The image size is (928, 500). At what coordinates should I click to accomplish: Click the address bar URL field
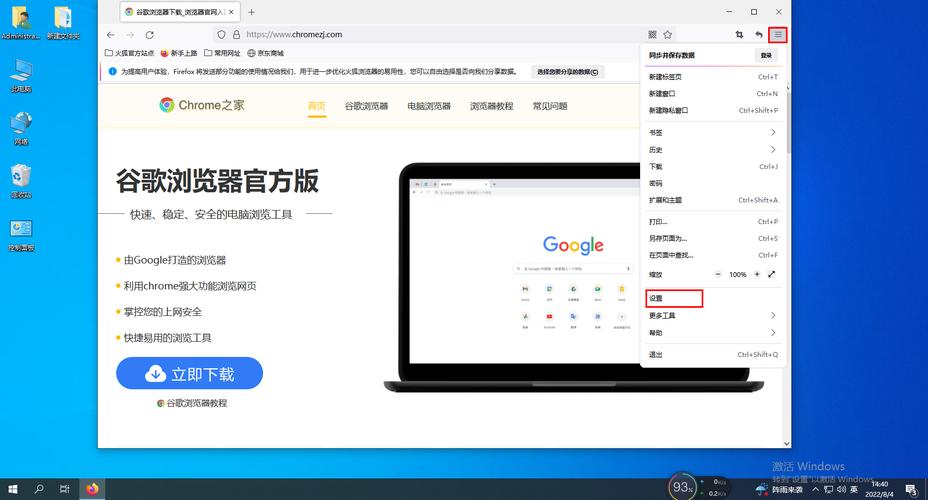coord(444,35)
